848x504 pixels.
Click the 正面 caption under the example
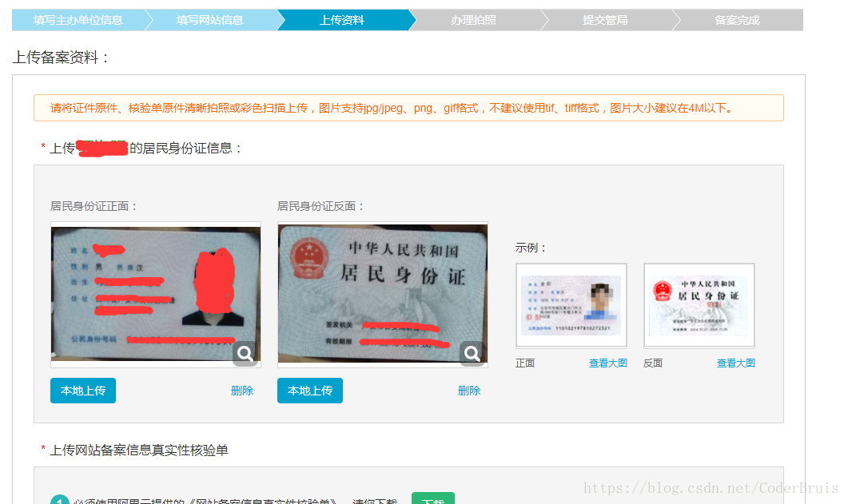coord(524,363)
